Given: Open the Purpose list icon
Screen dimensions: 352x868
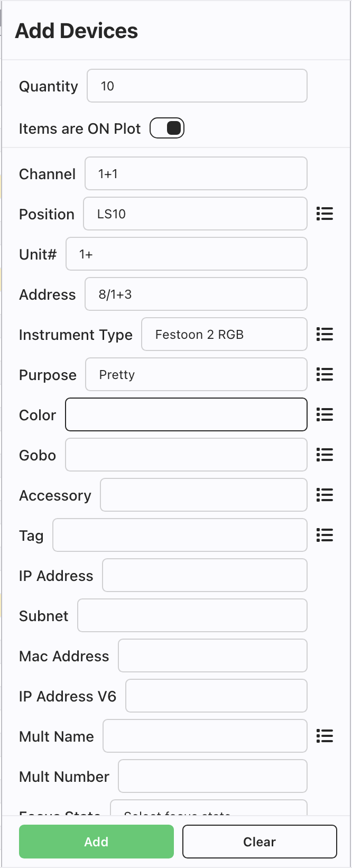Looking at the screenshot, I should [325, 374].
